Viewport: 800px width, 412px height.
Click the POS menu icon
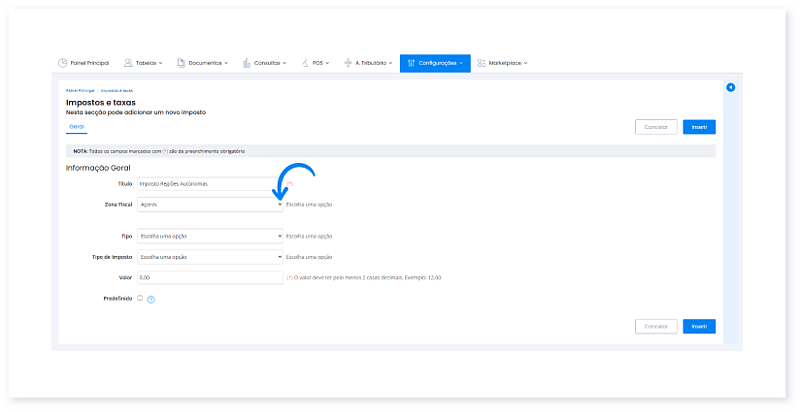[306, 63]
